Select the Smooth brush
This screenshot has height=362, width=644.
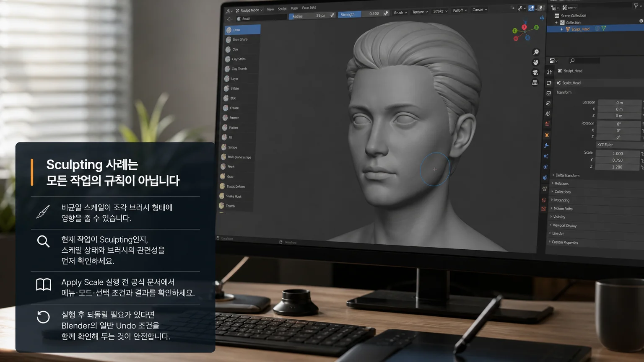(x=239, y=118)
